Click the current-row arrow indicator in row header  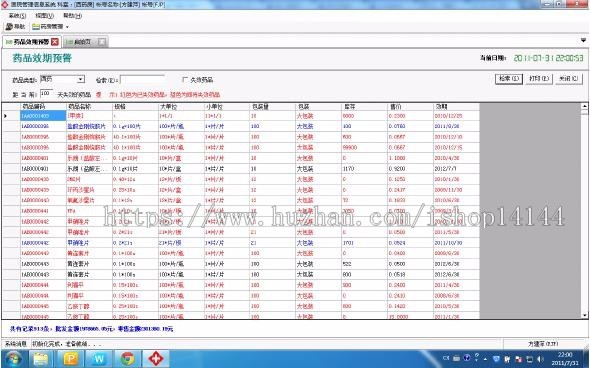point(6,116)
